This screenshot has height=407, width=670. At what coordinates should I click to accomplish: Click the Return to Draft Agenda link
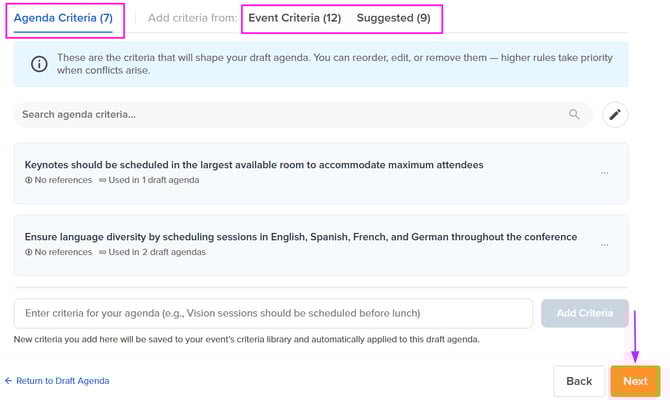click(57, 381)
